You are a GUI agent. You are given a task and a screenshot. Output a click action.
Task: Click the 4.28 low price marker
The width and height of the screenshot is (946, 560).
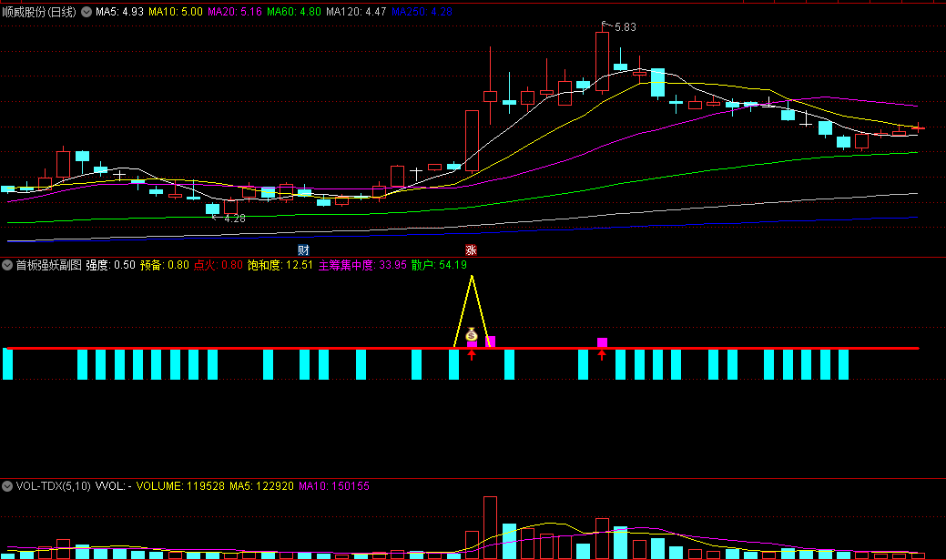point(235,219)
